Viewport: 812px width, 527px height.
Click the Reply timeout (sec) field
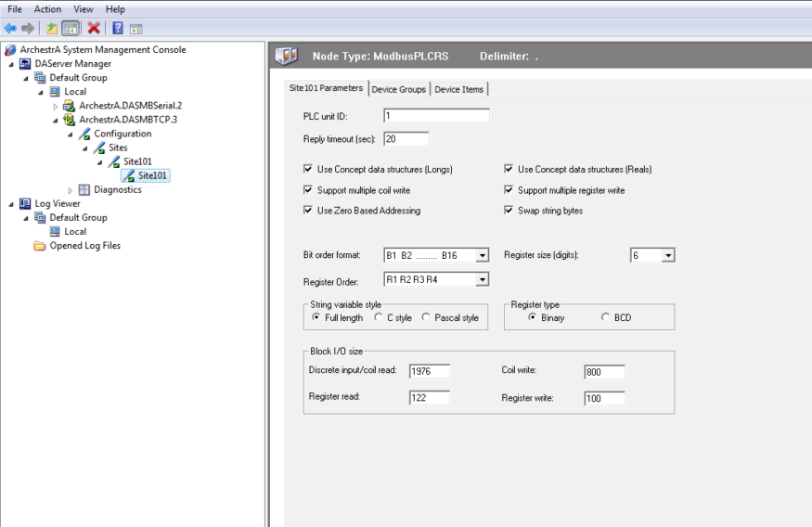(x=406, y=139)
